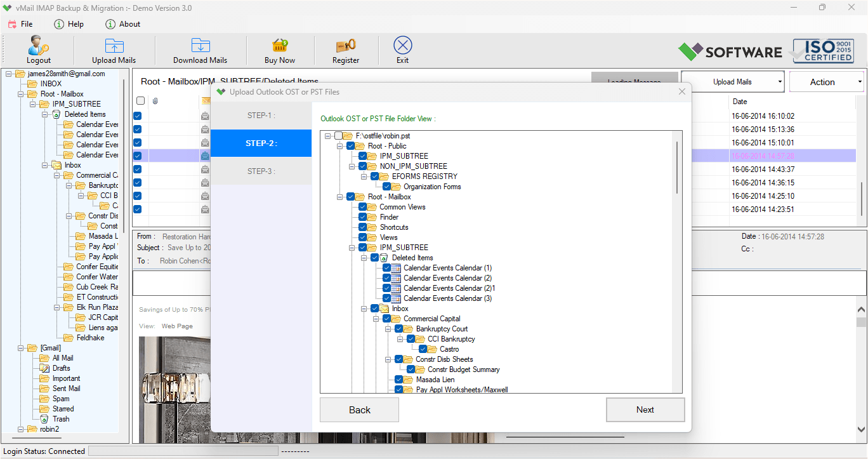Click the Register key icon
868x459 pixels.
pyautogui.click(x=346, y=46)
